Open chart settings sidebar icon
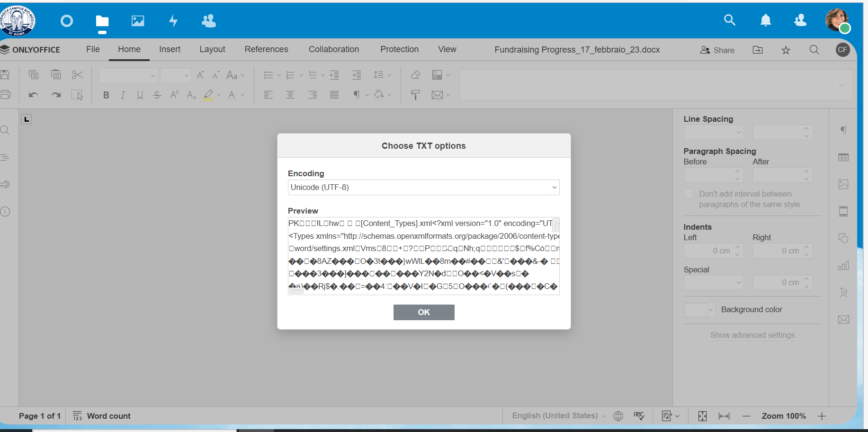 [x=843, y=265]
